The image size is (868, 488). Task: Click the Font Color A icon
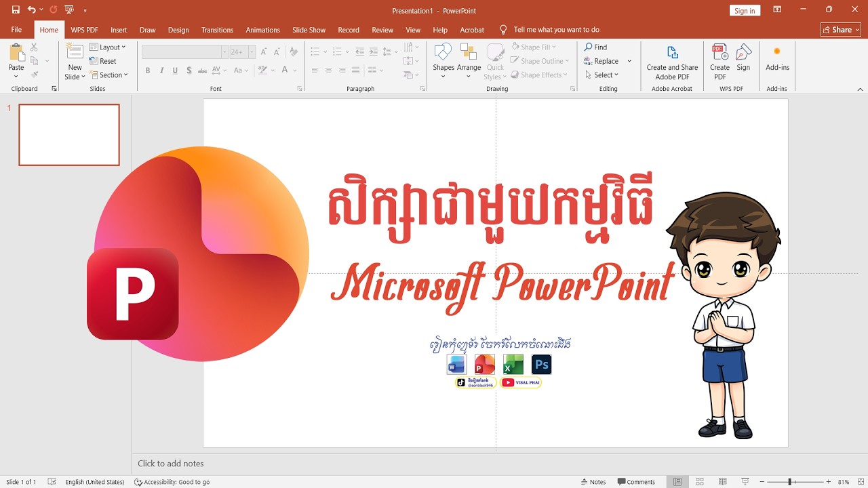point(285,70)
